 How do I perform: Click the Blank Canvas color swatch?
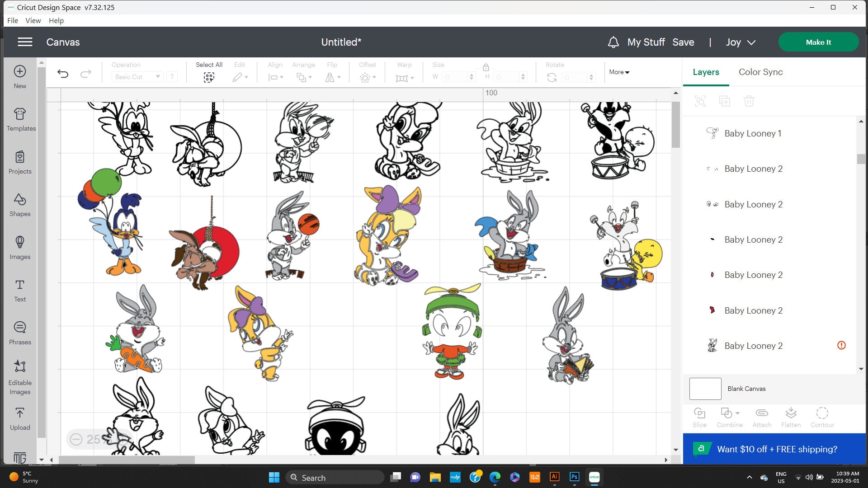click(x=704, y=389)
